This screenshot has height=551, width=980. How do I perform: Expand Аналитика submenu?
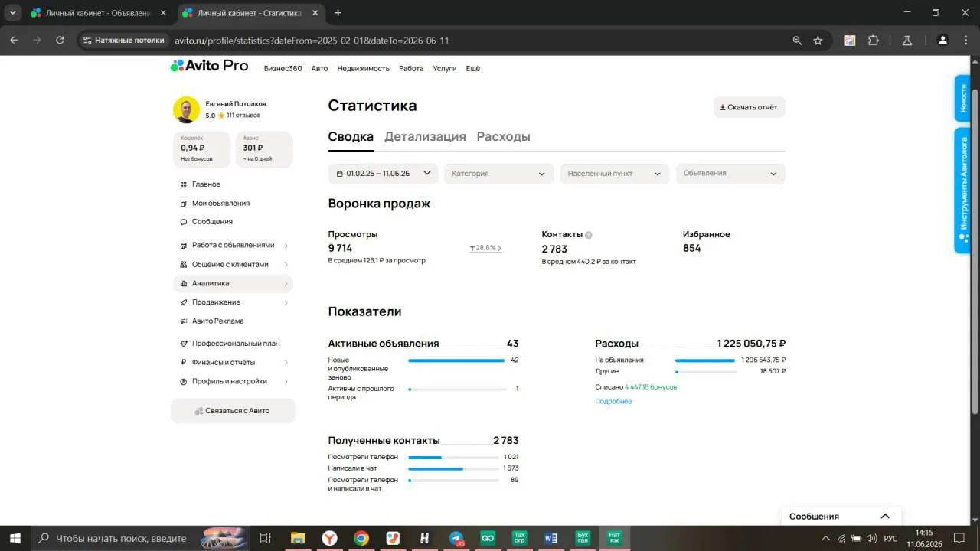(286, 284)
